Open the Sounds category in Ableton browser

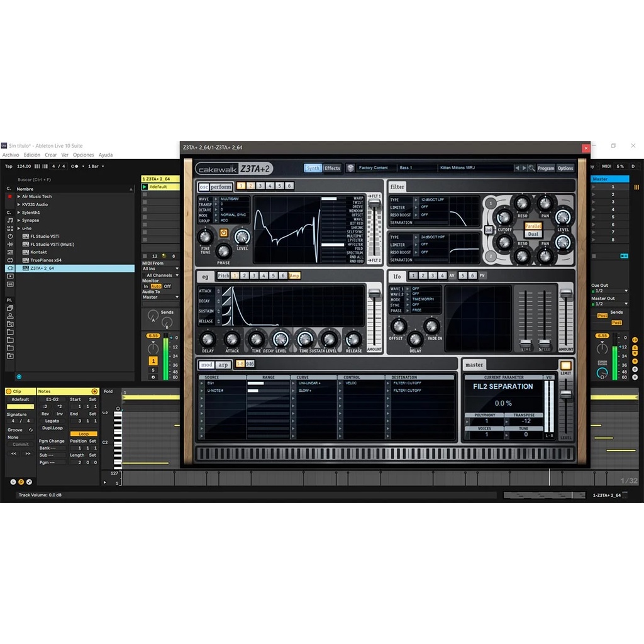click(x=10, y=220)
